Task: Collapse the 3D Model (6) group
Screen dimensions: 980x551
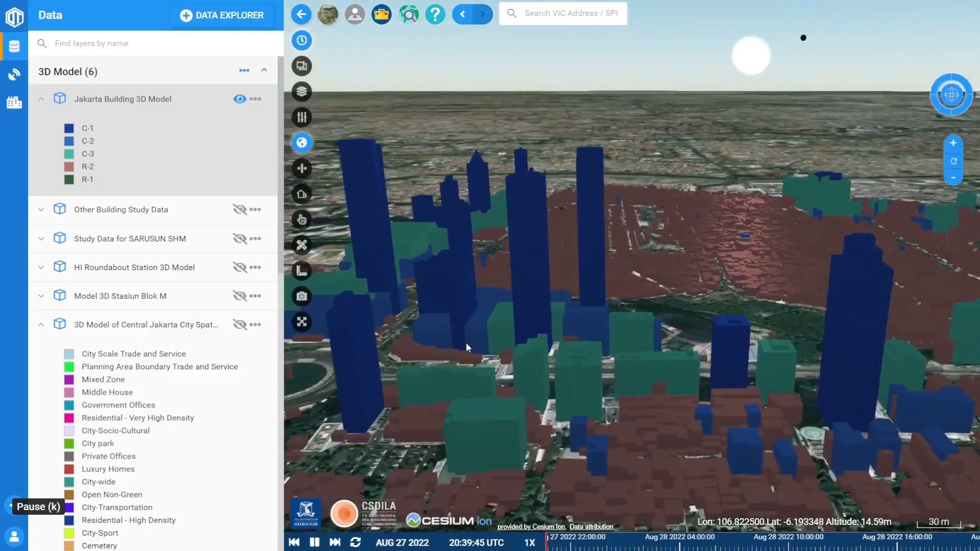Action: 264,70
